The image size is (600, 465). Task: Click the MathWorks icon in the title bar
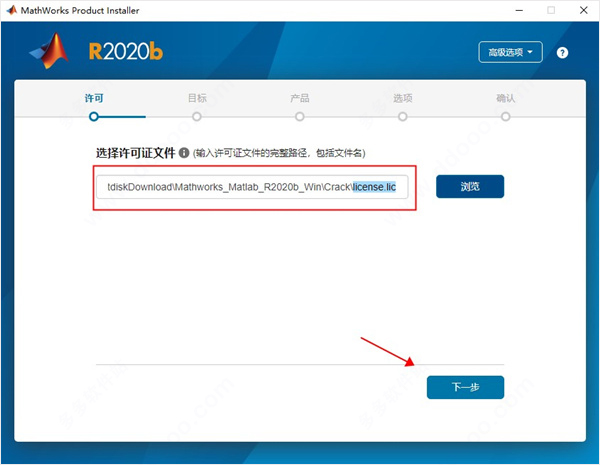pyautogui.click(x=11, y=10)
